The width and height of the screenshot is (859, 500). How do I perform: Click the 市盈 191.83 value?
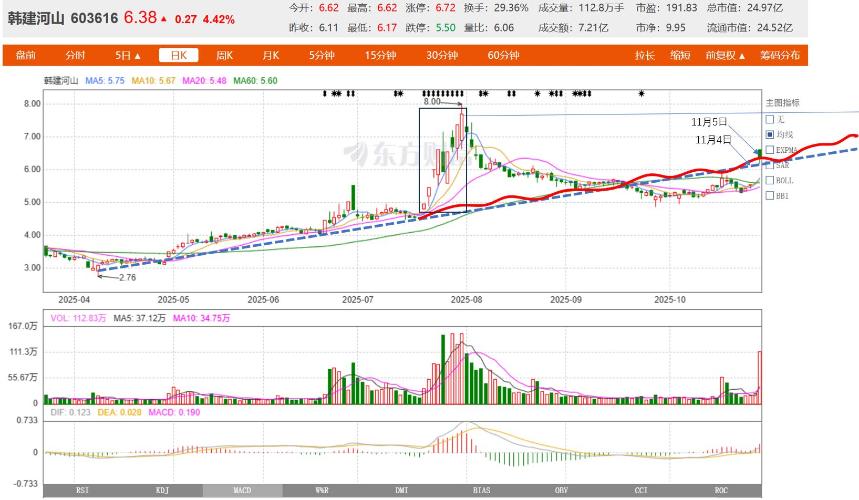click(682, 8)
